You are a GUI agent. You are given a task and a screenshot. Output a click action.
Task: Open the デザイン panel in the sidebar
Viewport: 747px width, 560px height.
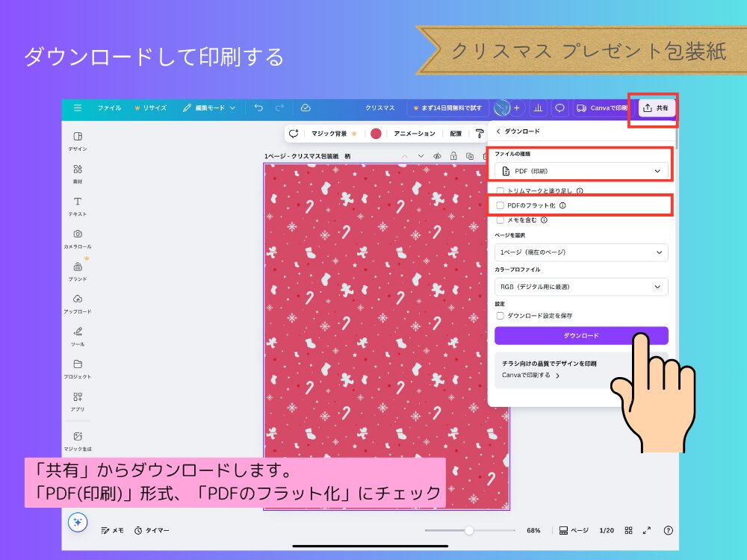pos(77,139)
